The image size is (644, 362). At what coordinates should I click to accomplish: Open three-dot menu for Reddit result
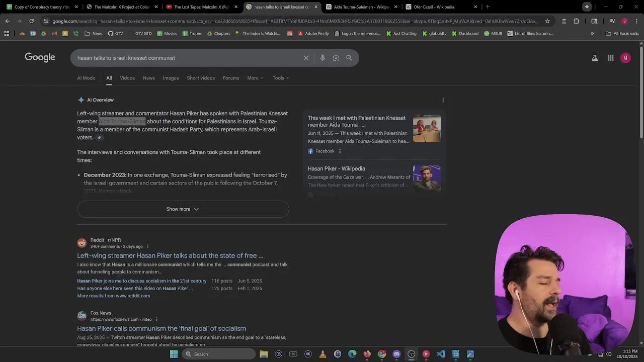point(147,247)
